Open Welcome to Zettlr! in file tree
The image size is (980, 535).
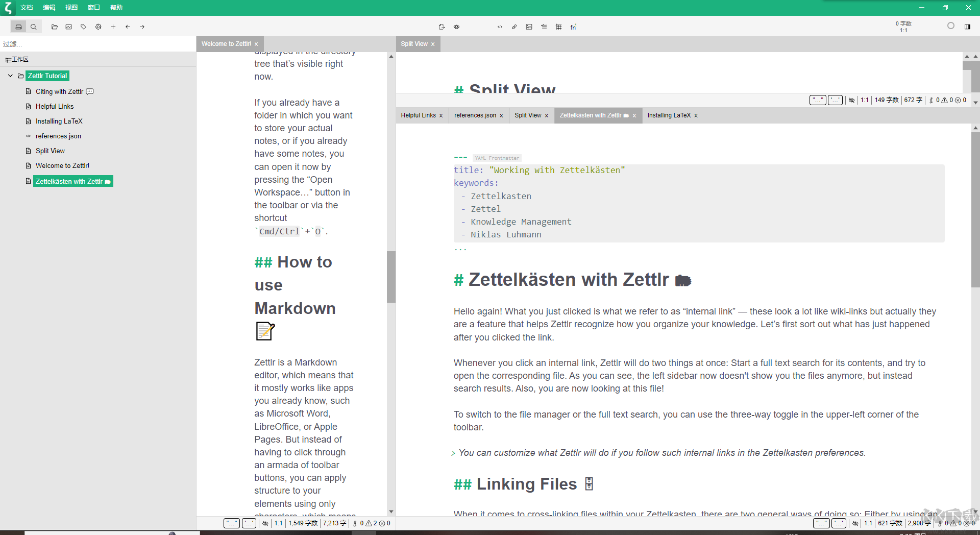point(62,165)
